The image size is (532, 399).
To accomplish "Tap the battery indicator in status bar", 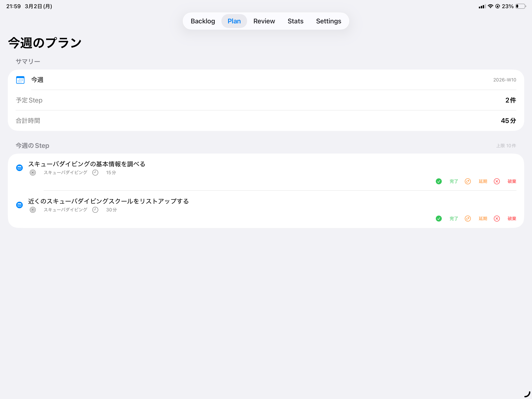I will pyautogui.click(x=521, y=6).
